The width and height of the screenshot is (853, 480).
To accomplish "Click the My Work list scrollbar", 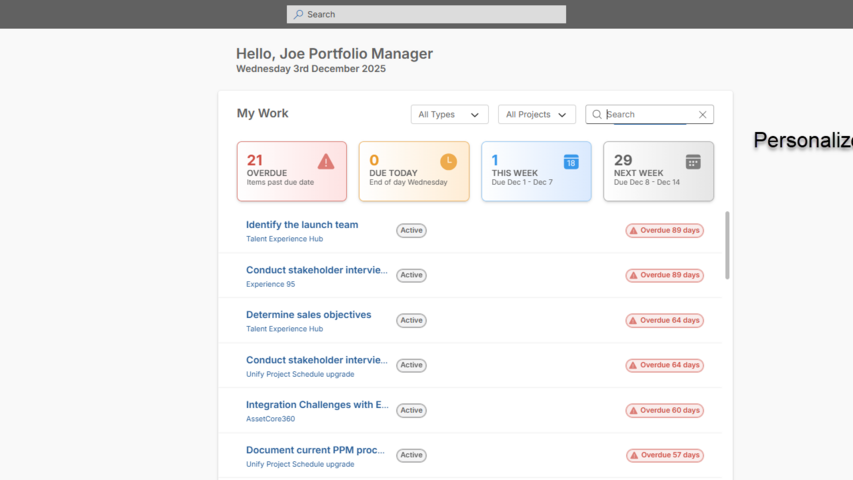I will (727, 245).
